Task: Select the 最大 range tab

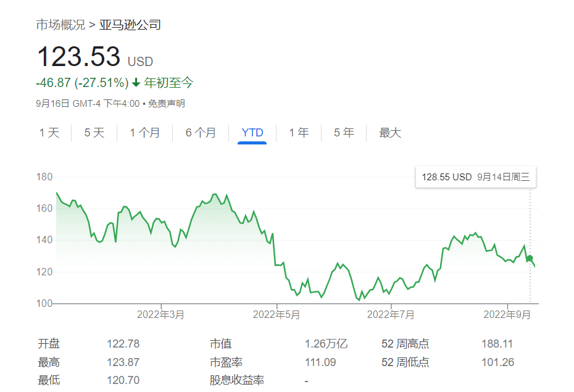Action: click(390, 133)
